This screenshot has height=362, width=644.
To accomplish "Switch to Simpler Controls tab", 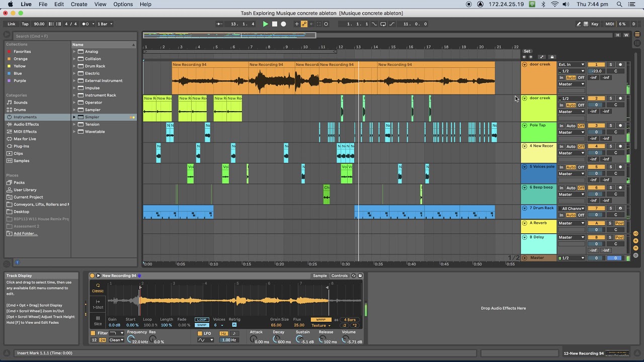I will click(x=339, y=276).
